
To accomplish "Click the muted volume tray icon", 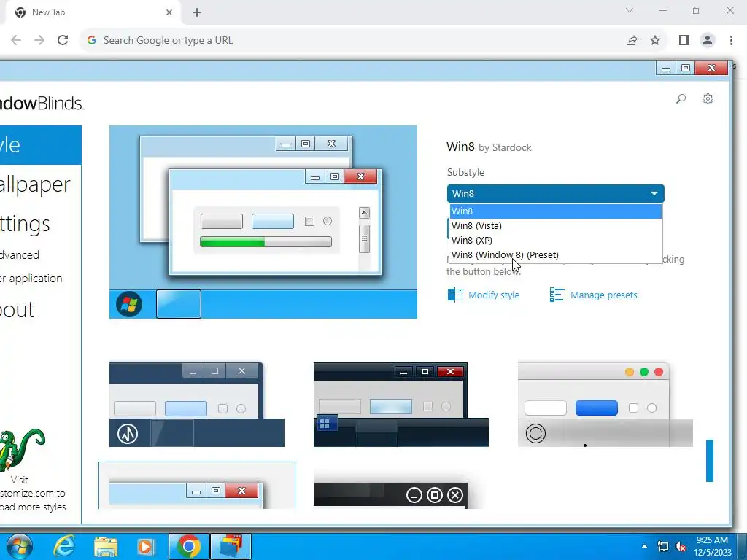I will click(x=681, y=546).
